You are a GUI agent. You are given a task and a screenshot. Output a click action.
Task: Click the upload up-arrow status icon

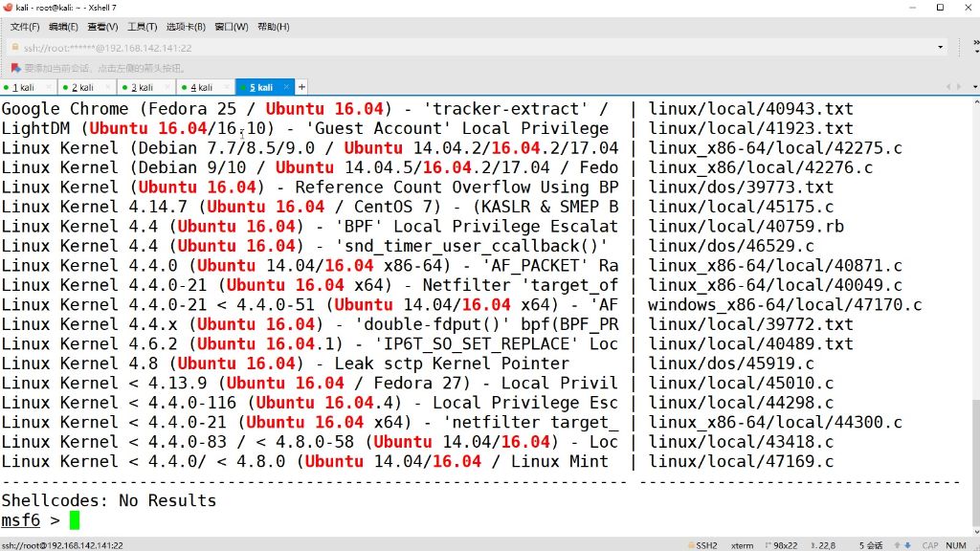point(897,545)
